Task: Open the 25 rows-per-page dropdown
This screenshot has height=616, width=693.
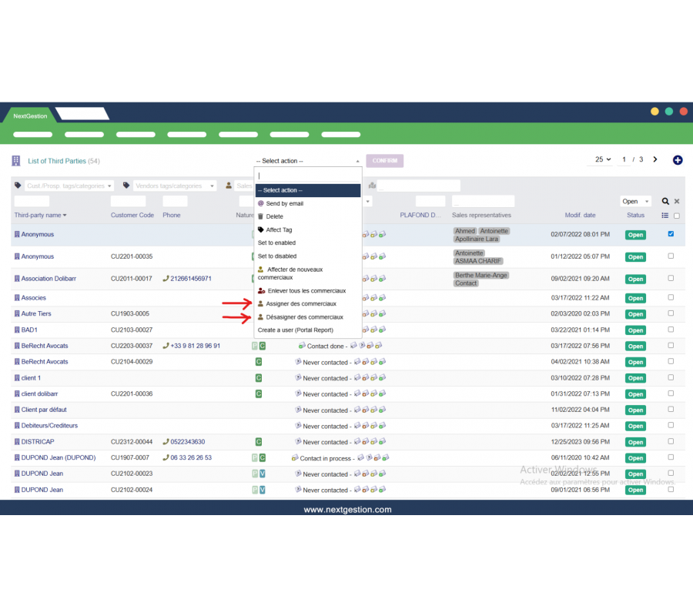Action: point(602,159)
